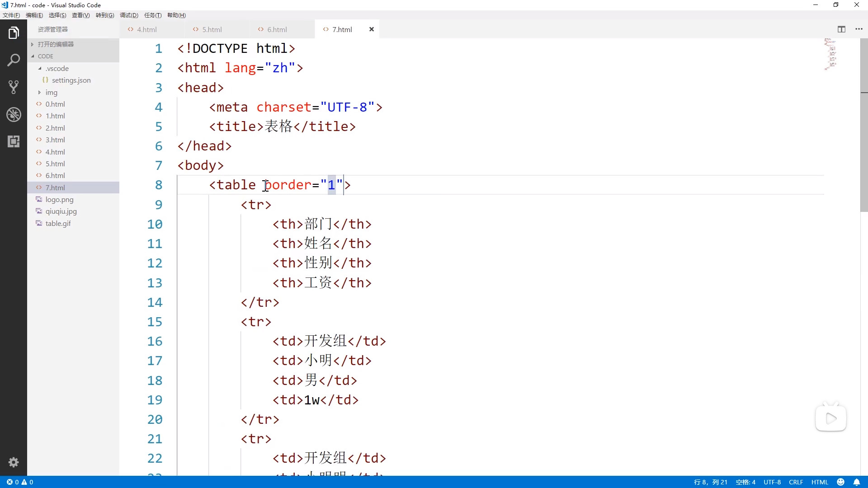
Task: Click the split editor icon
Action: tap(841, 29)
